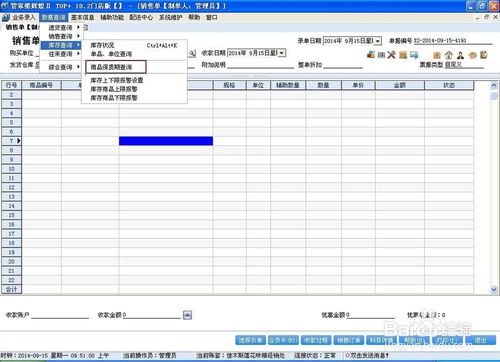This screenshot has width=500, height=362.
Task: Click the colorful people icon in toolbar
Action: pyautogui.click(x=371, y=54)
